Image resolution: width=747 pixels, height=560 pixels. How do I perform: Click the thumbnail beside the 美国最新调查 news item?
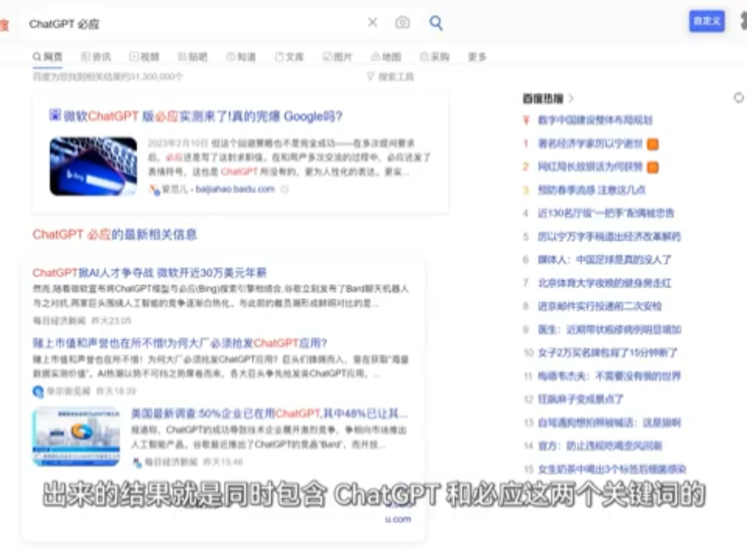[76, 437]
